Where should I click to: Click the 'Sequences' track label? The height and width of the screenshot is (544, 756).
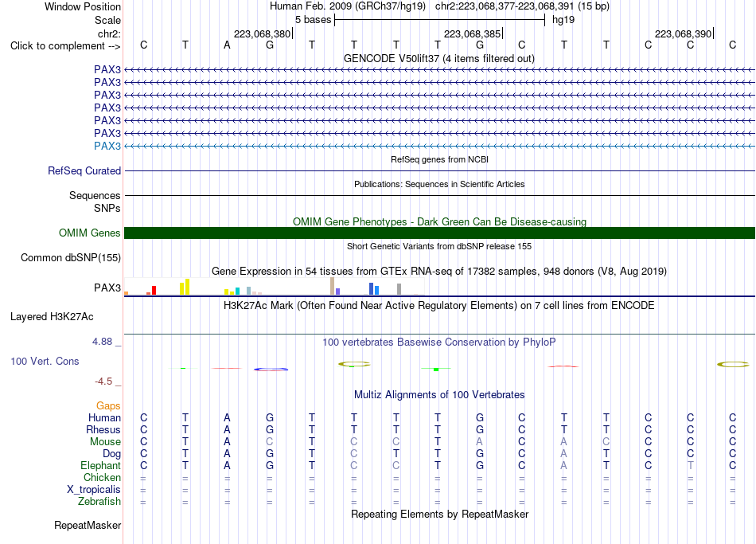point(95,195)
